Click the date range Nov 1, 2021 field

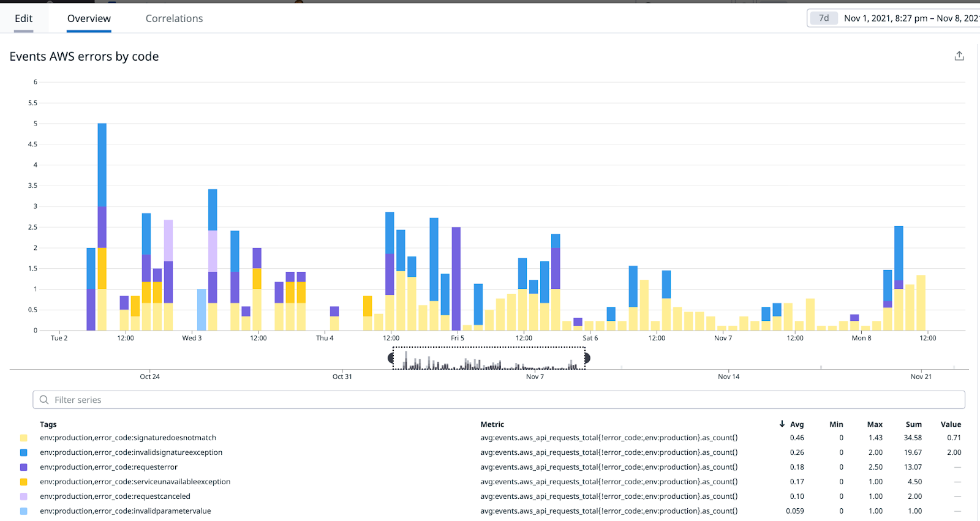[911, 18]
